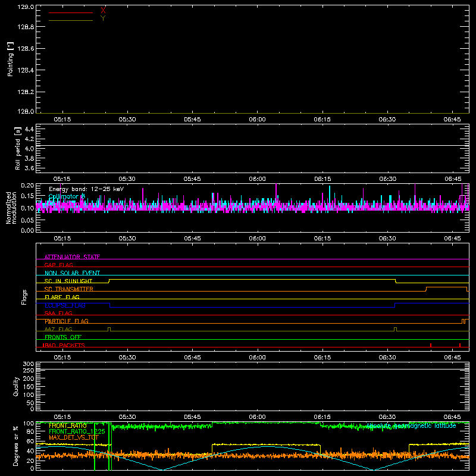Click the 'Absolute geomagnetic latitude' label
Image resolution: width=476 pixels, height=476 pixels.
pos(411,425)
